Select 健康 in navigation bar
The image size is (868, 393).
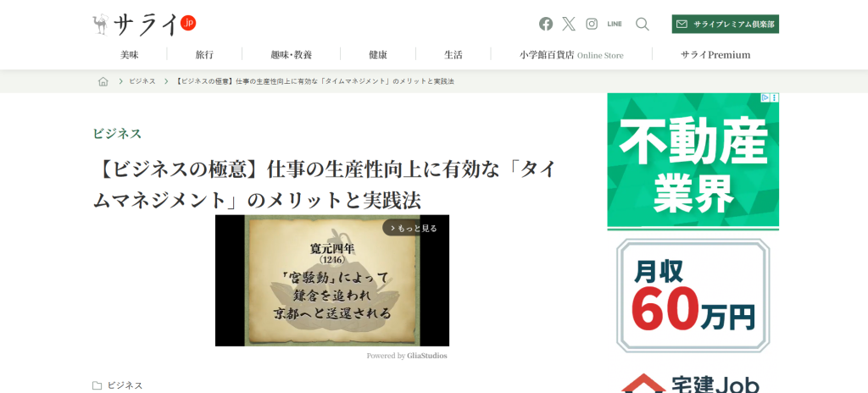[x=378, y=54]
